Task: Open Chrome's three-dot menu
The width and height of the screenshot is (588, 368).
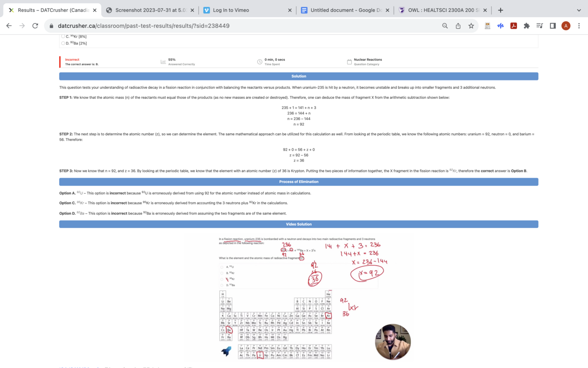Action: coord(579,26)
